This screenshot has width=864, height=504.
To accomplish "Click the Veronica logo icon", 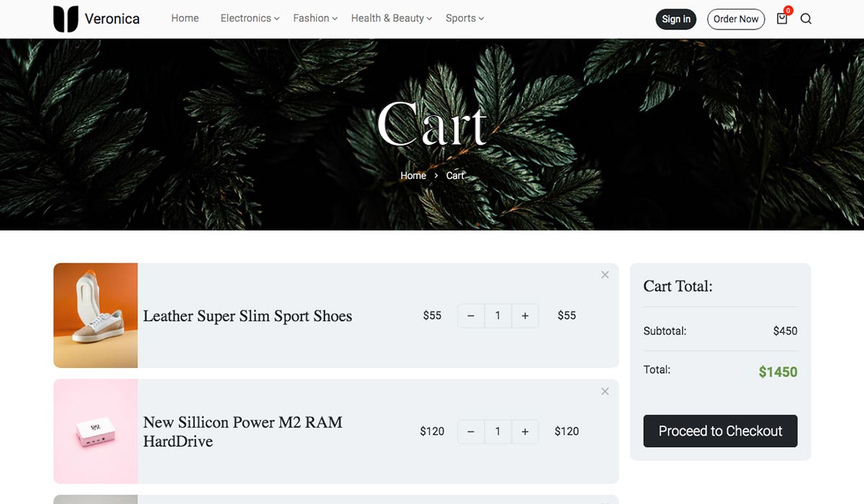I will tap(66, 19).
